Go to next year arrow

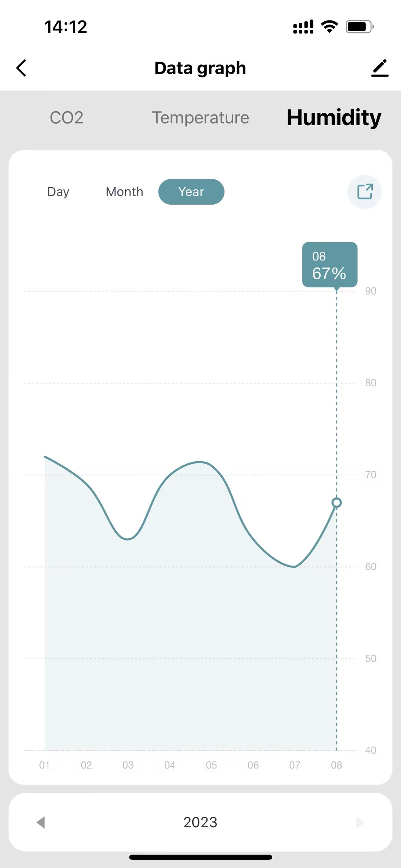[x=360, y=822]
